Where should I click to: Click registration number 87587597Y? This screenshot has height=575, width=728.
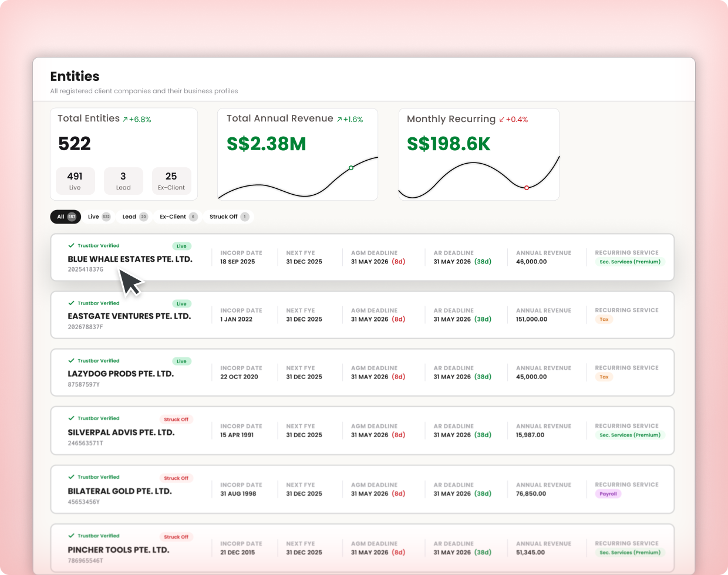click(84, 384)
